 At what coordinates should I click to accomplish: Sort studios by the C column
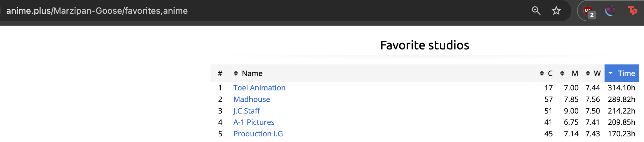point(546,74)
